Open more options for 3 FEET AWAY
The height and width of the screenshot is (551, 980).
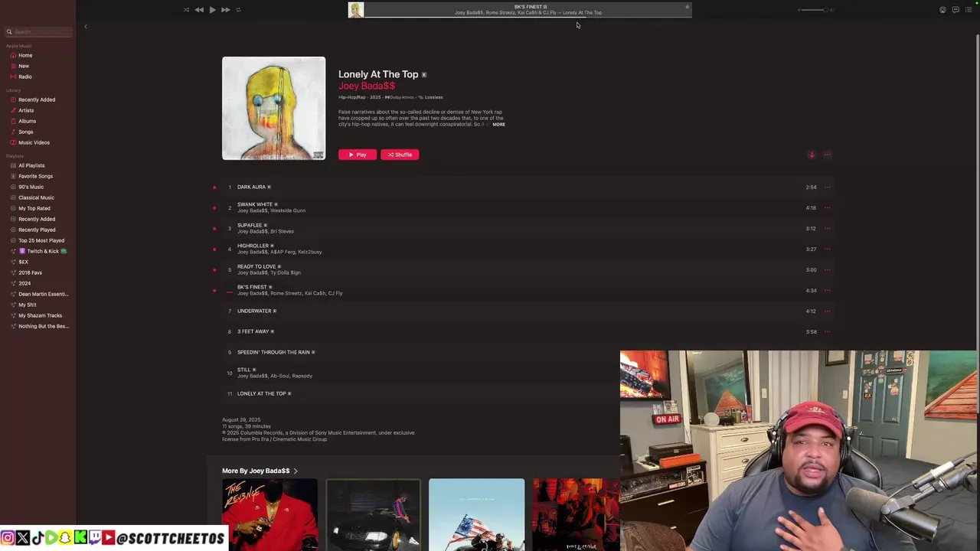coord(827,331)
